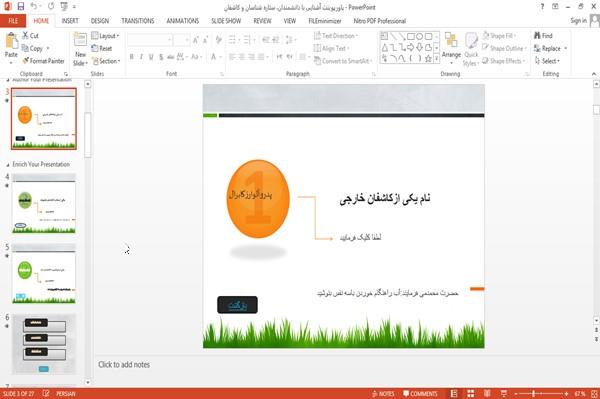Click the Find binoculars command
The height and width of the screenshot is (399, 600).
click(543, 36)
